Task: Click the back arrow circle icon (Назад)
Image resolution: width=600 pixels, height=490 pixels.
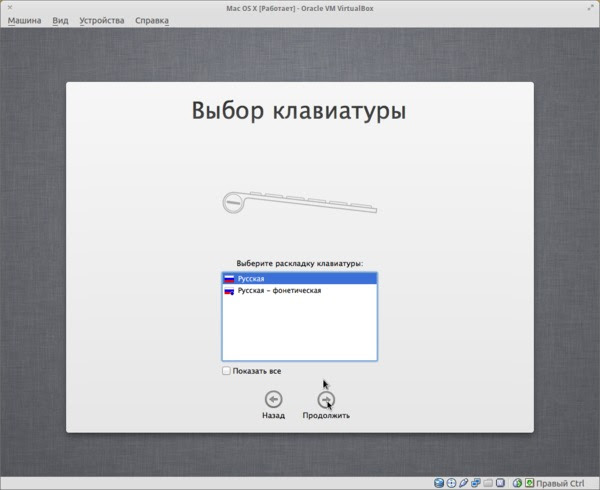Action: pyautogui.click(x=273, y=399)
